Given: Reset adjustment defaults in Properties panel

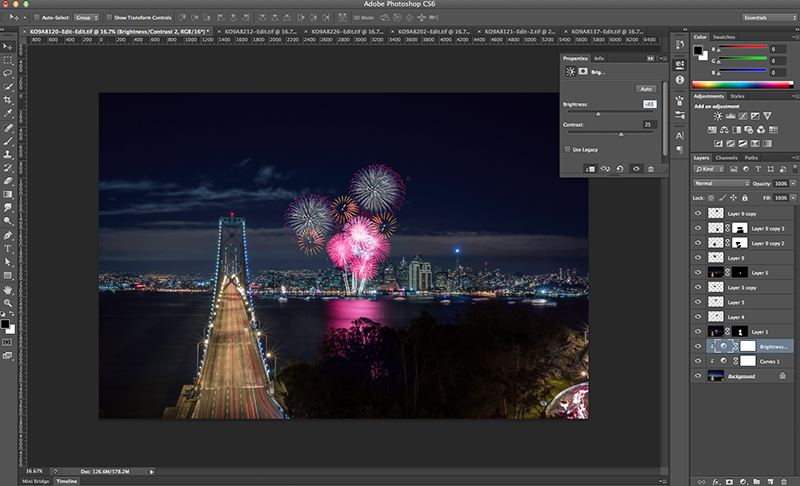Looking at the screenshot, I should pos(619,169).
